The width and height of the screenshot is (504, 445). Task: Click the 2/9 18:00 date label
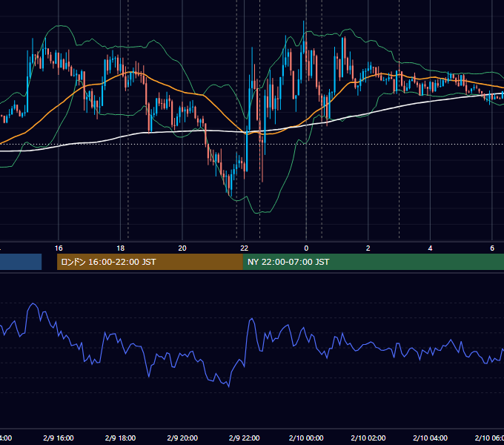pyautogui.click(x=121, y=438)
